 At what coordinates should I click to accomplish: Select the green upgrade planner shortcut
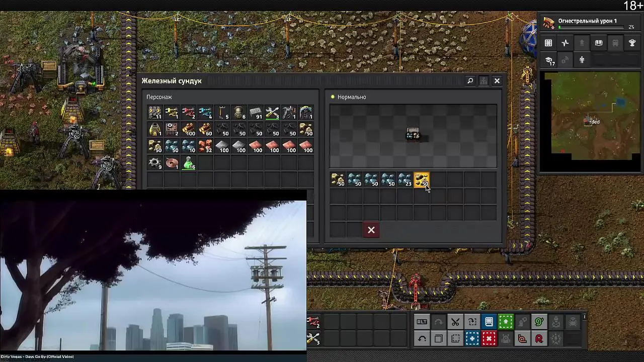506,322
